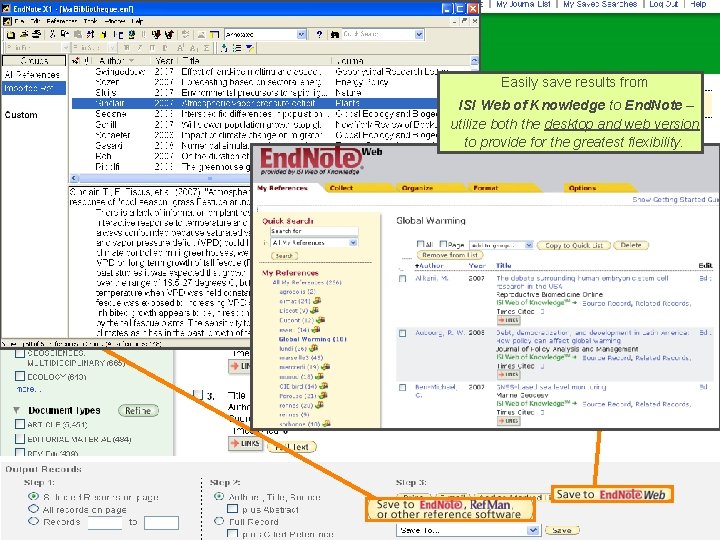
Task: Click the blue funnel icon in the second toolbar row
Action: coord(250,48)
